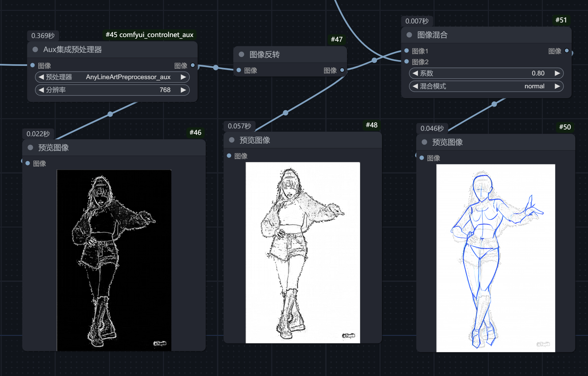Click the link midpoint dot entering 图像混合 inputs
Image resolution: width=588 pixels, height=376 pixels.
pyautogui.click(x=374, y=60)
